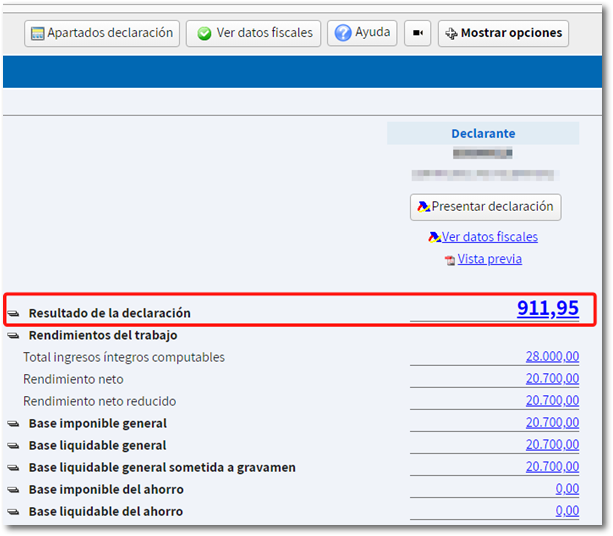Open Apartados declaración from the toolbar
Image resolution: width=613 pixels, height=536 pixels.
tap(101, 33)
